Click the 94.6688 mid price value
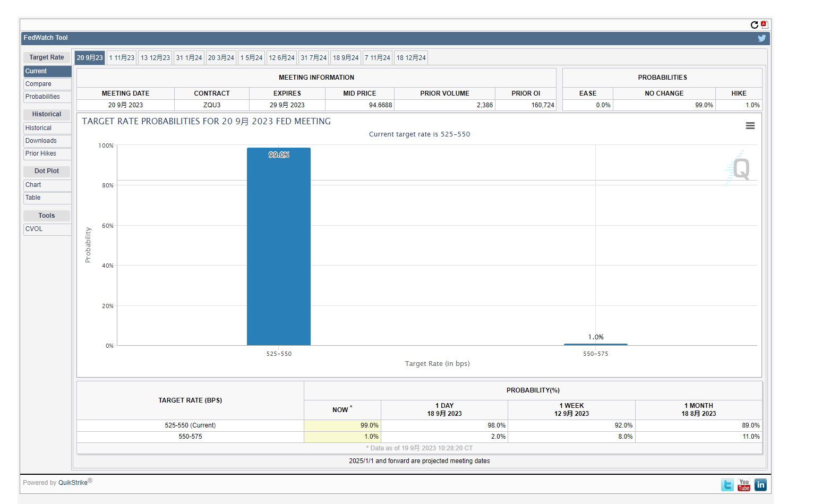813x504 pixels. 380,105
